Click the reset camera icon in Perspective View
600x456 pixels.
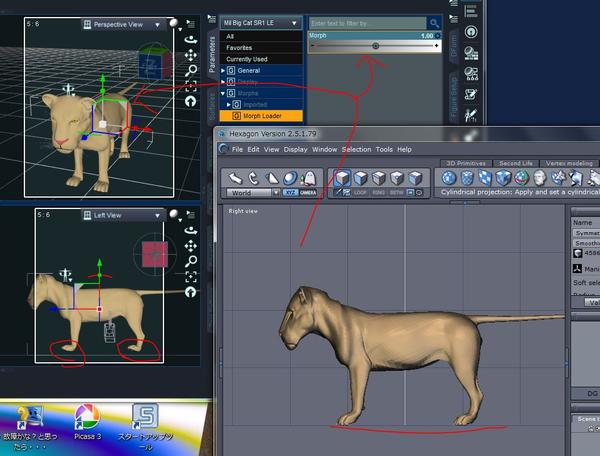tap(191, 101)
